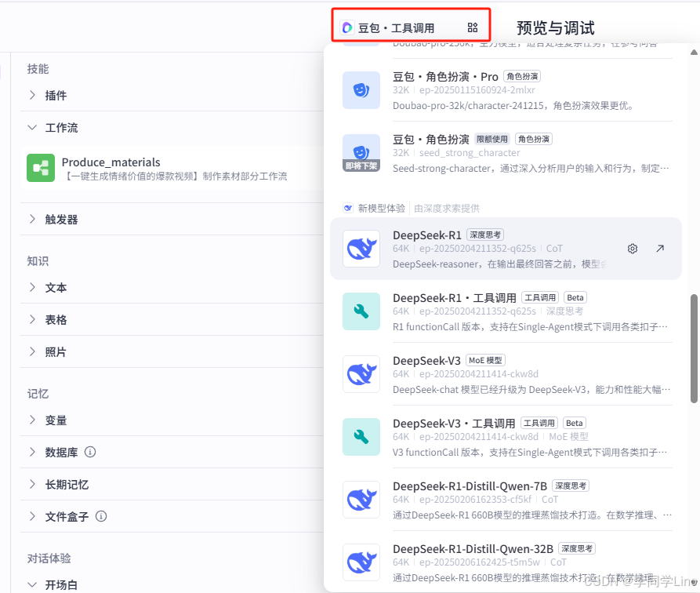This screenshot has width=700, height=593.
Task: Click the 知识 section heading
Action: point(38,261)
